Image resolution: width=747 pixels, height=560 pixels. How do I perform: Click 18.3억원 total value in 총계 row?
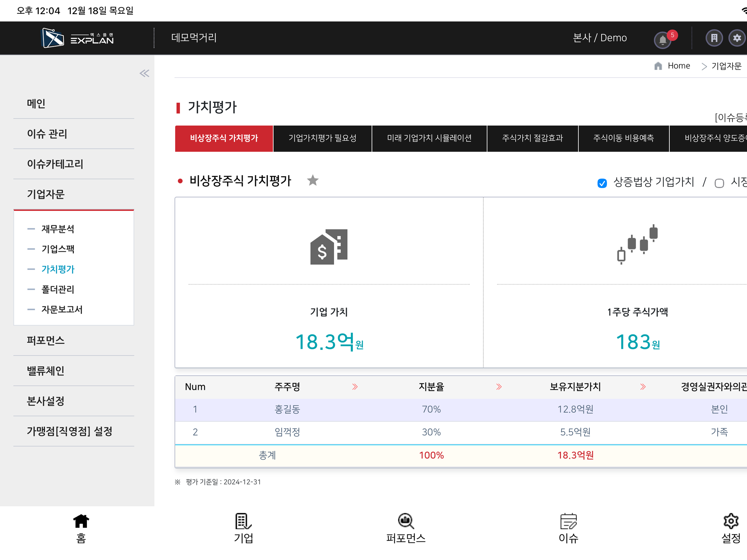click(576, 456)
